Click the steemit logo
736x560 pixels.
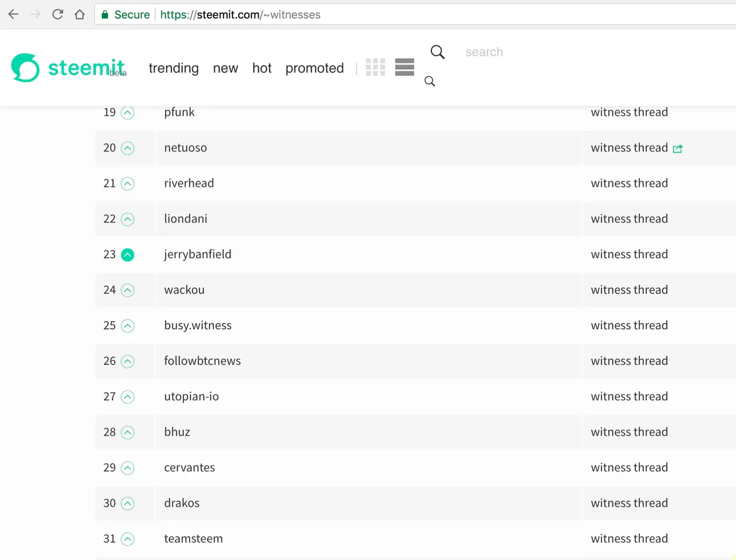[x=68, y=68]
